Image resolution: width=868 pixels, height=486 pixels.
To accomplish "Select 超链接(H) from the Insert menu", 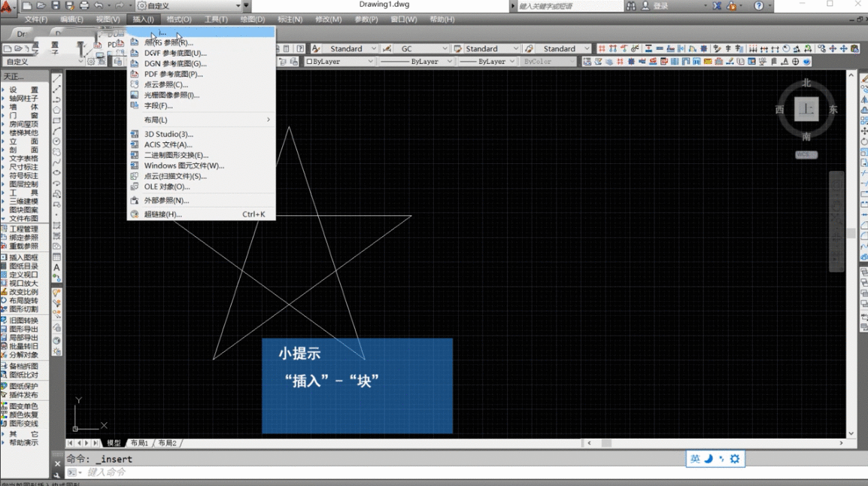I will point(163,214).
